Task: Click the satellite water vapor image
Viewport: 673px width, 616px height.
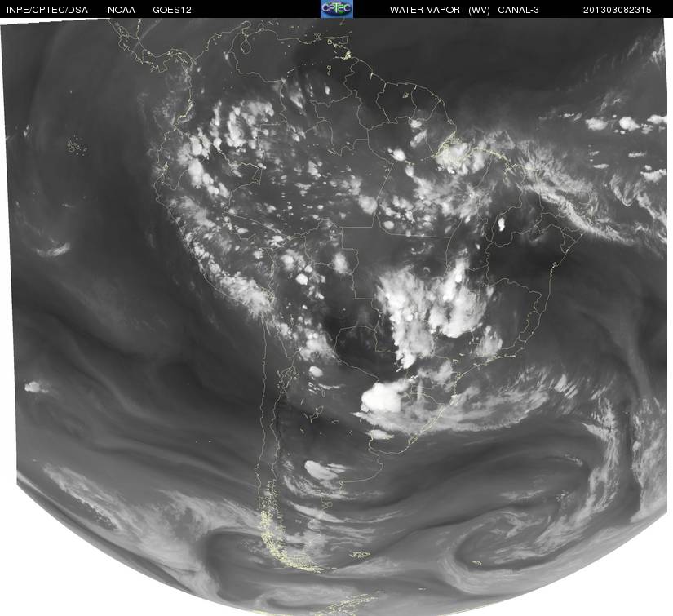Action: click(x=336, y=317)
